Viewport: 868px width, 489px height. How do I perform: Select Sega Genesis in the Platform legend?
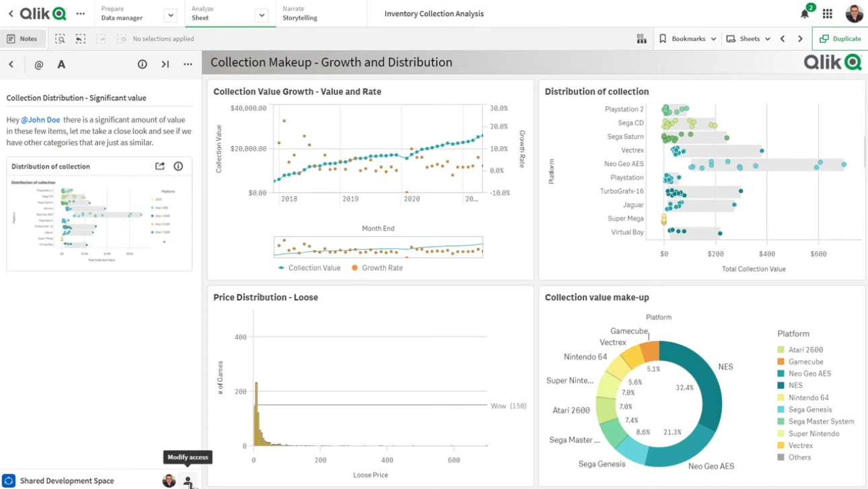click(x=804, y=410)
